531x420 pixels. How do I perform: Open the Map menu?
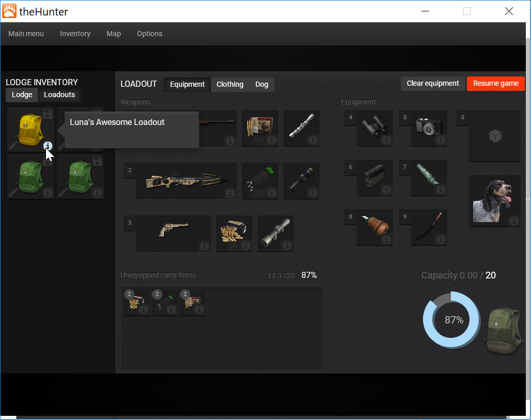[x=114, y=34]
